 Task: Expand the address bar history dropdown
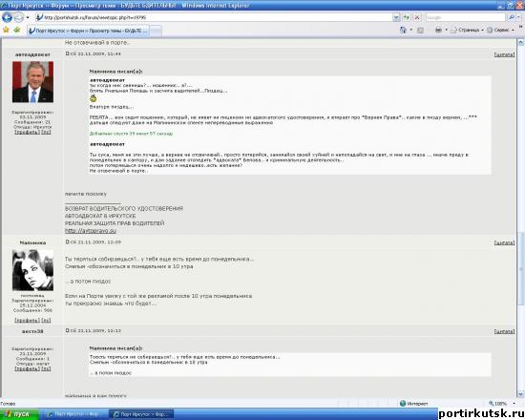396,17
